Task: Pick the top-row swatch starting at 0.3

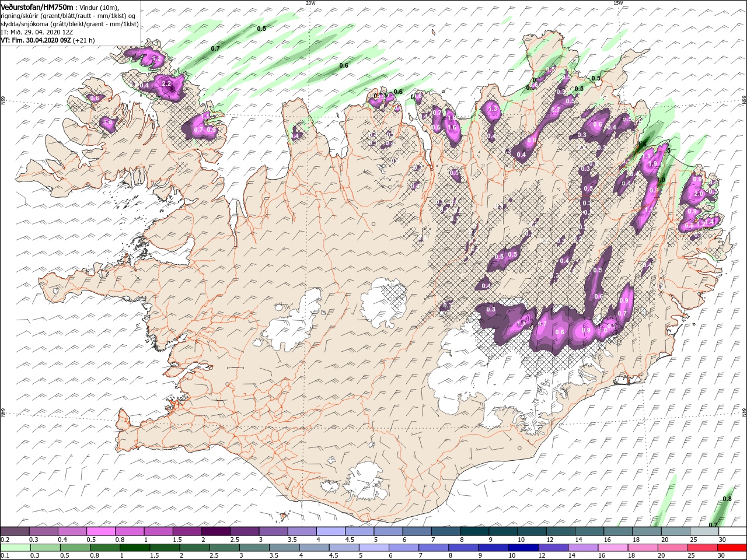Action: click(43, 531)
